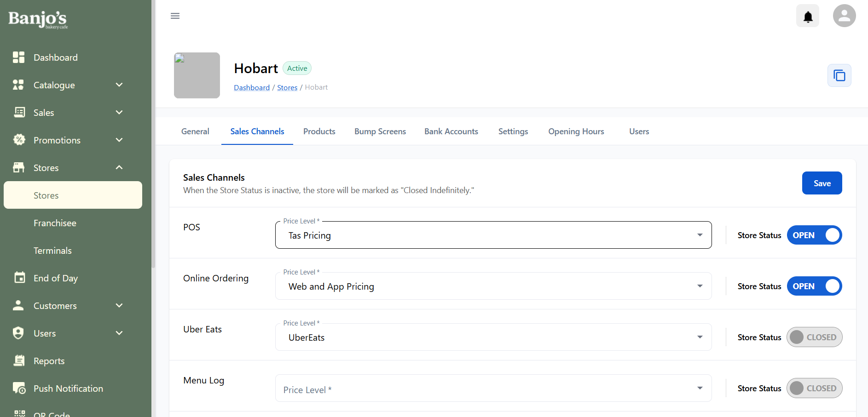Toggle POS store status switch
The width and height of the screenshot is (868, 417).
click(x=814, y=235)
